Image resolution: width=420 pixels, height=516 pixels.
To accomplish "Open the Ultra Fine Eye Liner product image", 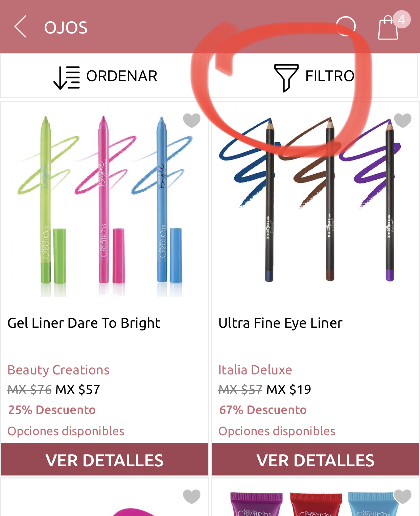I will (x=316, y=203).
